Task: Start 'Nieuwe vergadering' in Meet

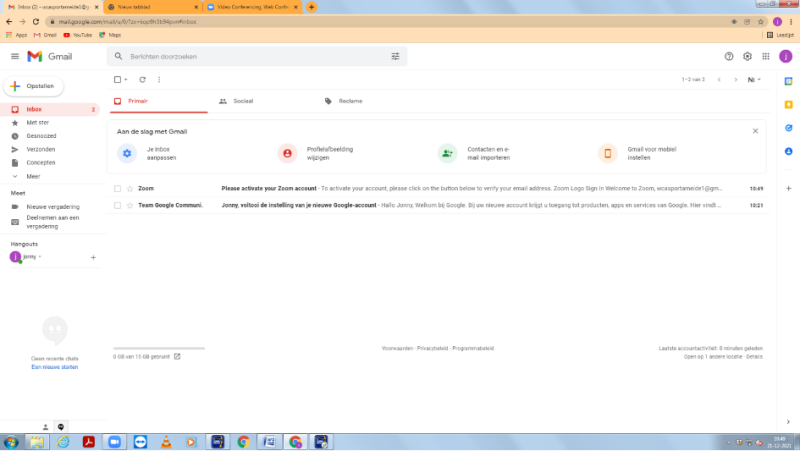Action: point(51,207)
